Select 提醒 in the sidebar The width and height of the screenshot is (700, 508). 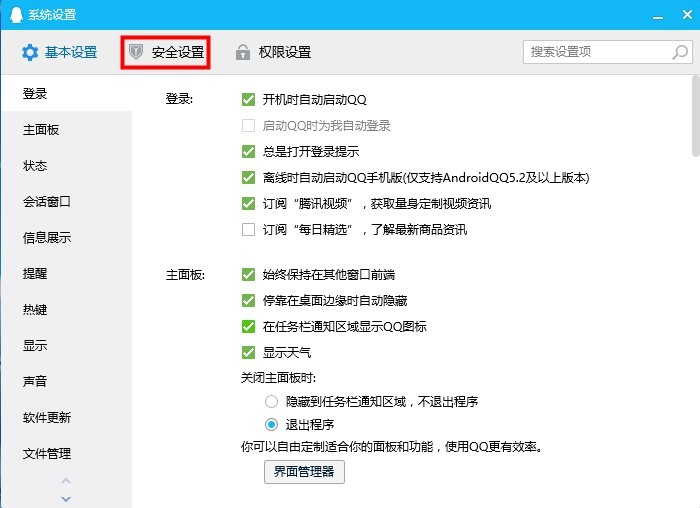[x=67, y=274]
